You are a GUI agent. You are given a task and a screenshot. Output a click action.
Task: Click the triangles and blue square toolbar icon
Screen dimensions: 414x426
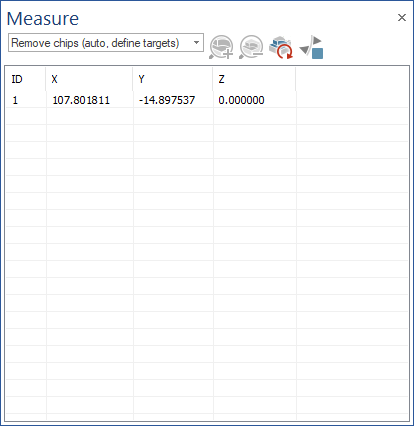pos(311,47)
